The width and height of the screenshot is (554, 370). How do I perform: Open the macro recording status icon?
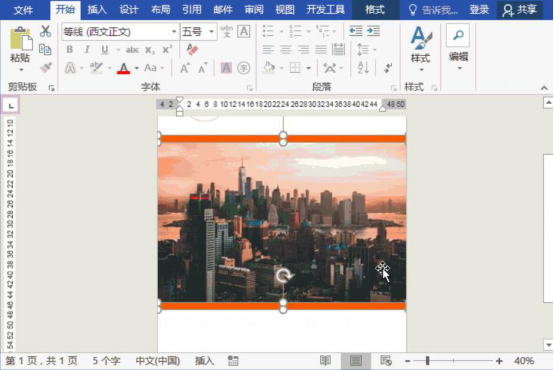click(x=233, y=361)
